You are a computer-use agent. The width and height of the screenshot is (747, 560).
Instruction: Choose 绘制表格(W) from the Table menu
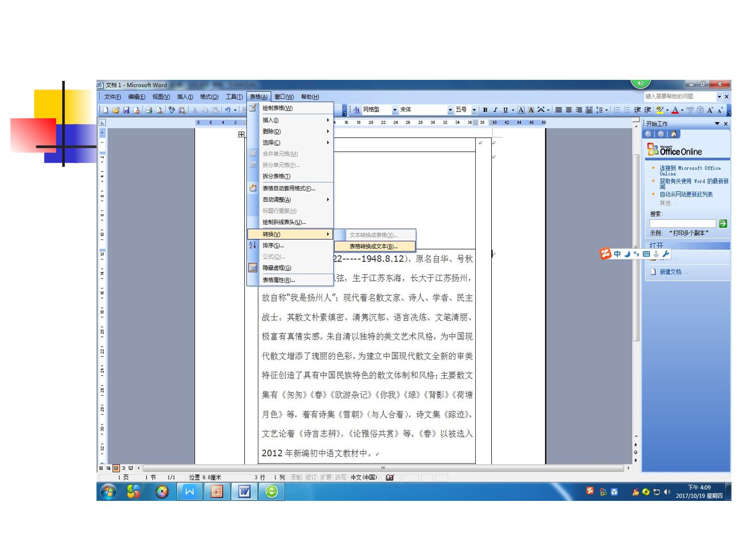pos(290,108)
